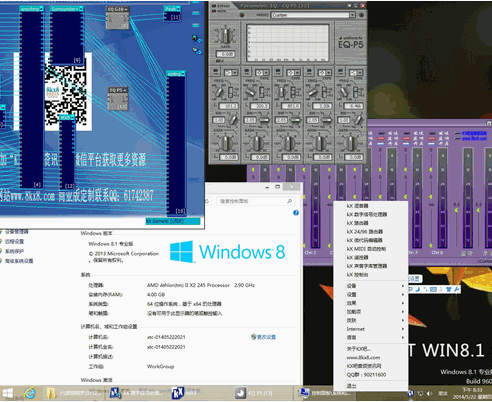Click band 4 frequency value field 3.20k
The image size is (492, 402).
point(321,106)
